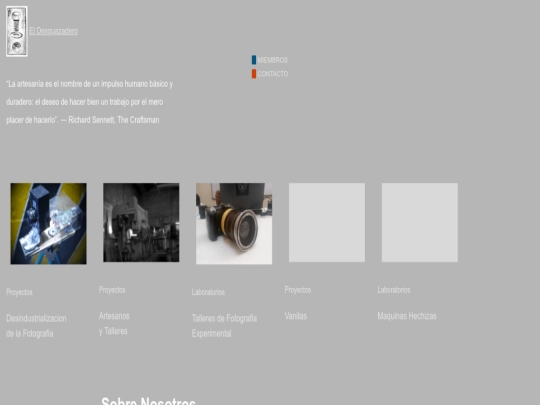Click the El Desguazadero logo image
This screenshot has height=405, width=540.
(17, 31)
